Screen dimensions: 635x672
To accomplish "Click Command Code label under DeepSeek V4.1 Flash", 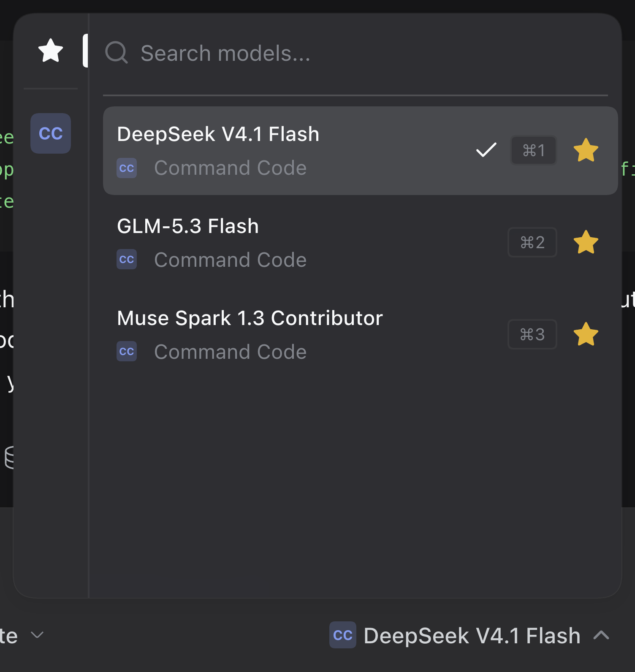I will (x=231, y=168).
